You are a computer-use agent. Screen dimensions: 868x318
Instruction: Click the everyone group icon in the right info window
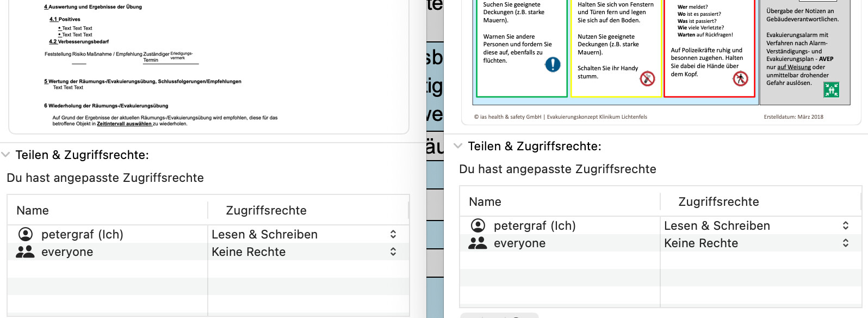click(478, 243)
